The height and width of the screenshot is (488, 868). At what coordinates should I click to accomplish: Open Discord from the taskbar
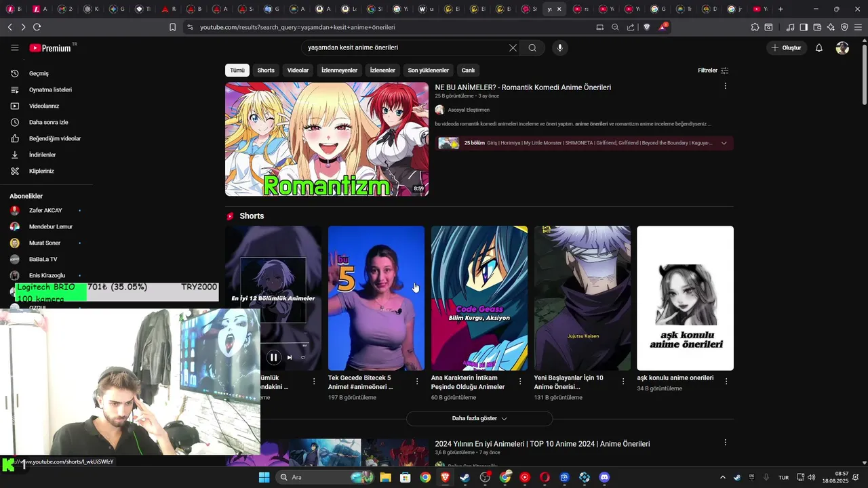point(604,477)
